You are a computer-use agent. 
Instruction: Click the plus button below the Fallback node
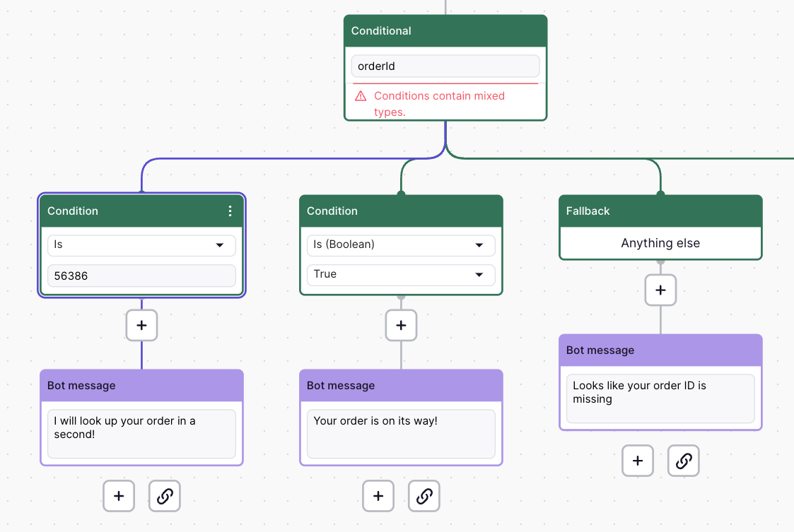coord(660,290)
